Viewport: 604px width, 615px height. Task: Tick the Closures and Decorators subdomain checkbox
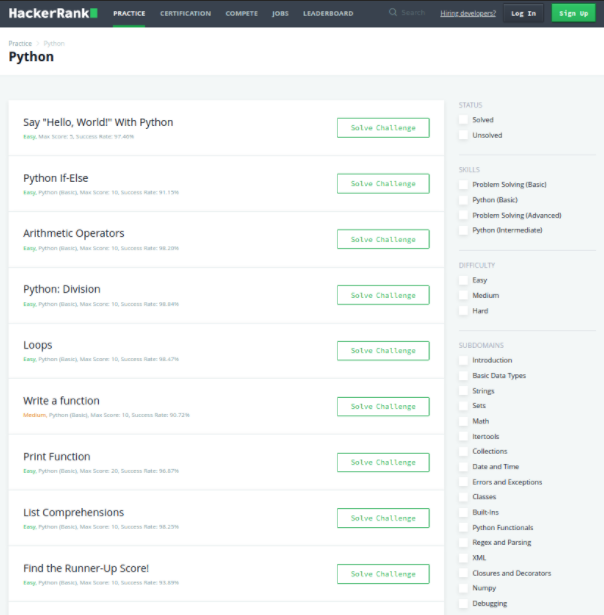click(464, 573)
